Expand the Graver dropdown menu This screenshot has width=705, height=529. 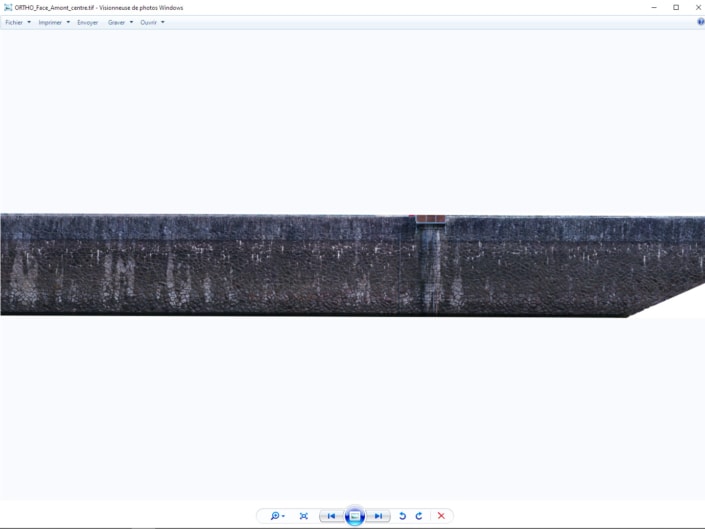click(120, 22)
